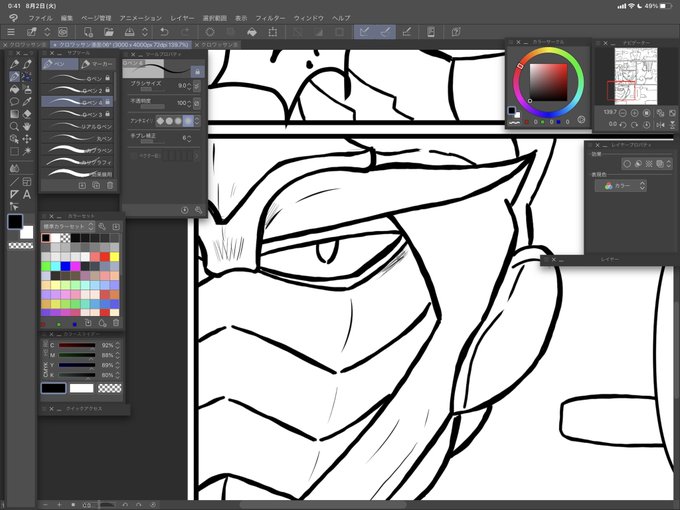Select the Ruler tool
This screenshot has width=680, height=510.
point(14,194)
